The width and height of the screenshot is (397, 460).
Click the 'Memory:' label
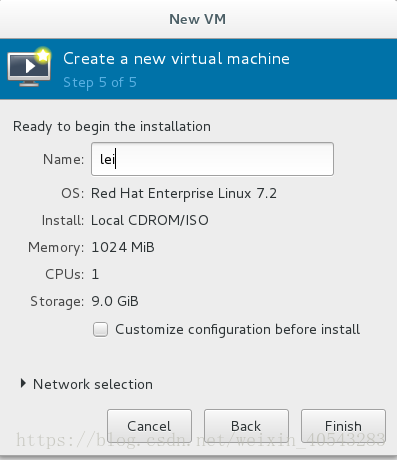56,248
